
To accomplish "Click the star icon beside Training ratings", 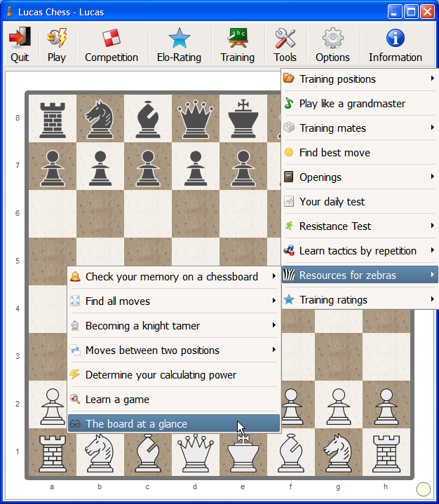I will pos(289,299).
